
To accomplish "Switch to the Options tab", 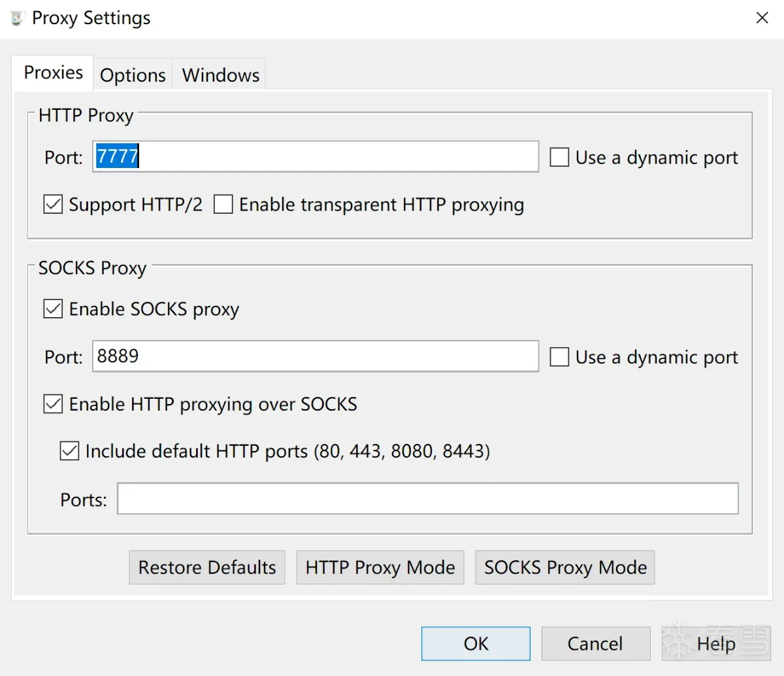I will pyautogui.click(x=133, y=75).
